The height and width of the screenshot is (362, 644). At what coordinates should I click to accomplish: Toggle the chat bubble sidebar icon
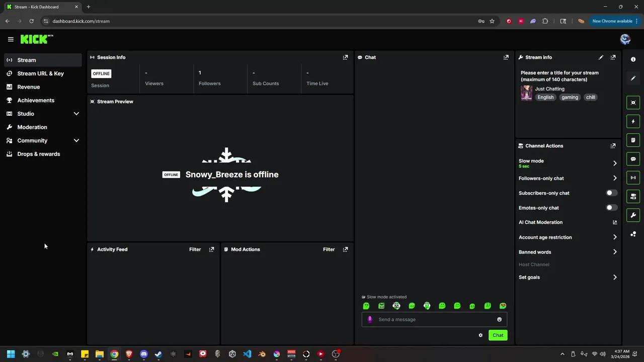click(633, 159)
